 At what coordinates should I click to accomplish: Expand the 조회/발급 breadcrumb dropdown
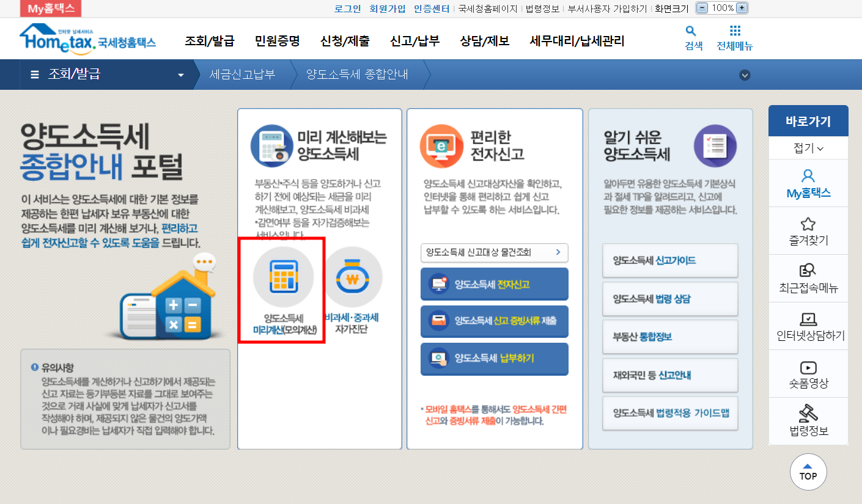[180, 74]
